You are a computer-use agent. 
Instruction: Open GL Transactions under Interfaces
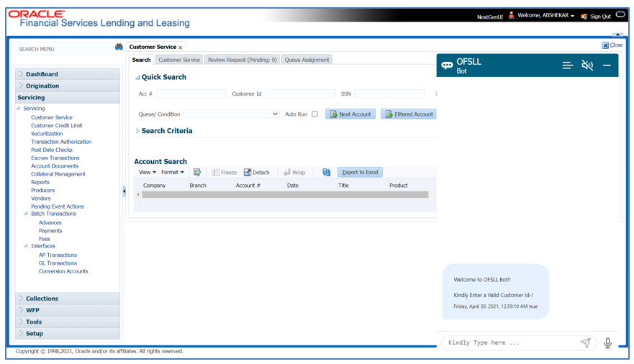coord(58,263)
